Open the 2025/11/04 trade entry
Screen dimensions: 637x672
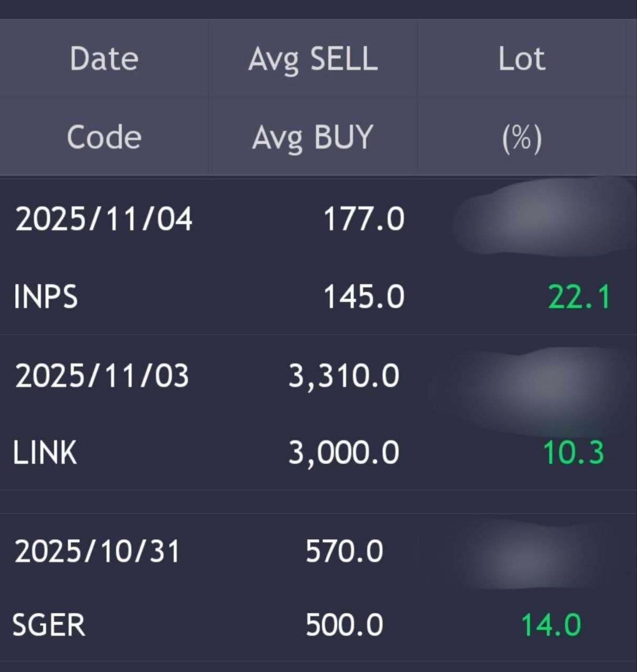click(104, 219)
